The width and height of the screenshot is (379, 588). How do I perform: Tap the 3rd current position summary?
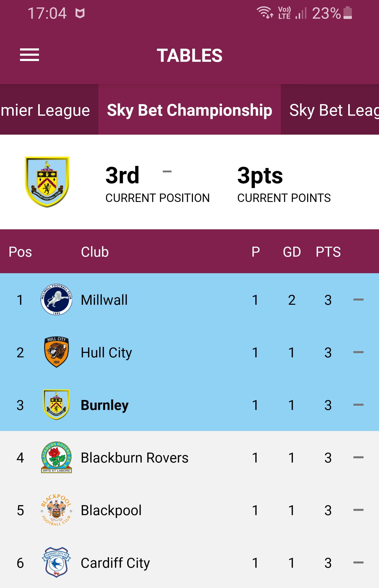pos(157,184)
